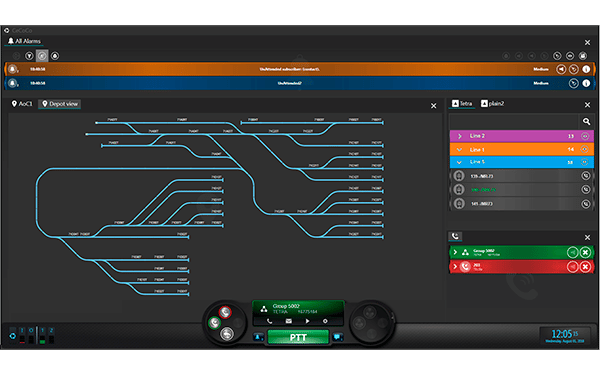Click the phone icon under Group 5002
The image size is (600, 375).
[269, 321]
